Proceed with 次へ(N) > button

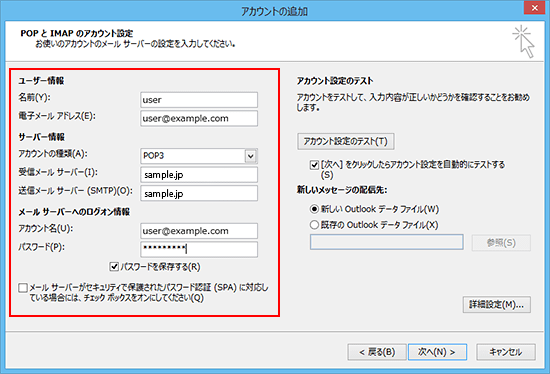[x=437, y=352]
